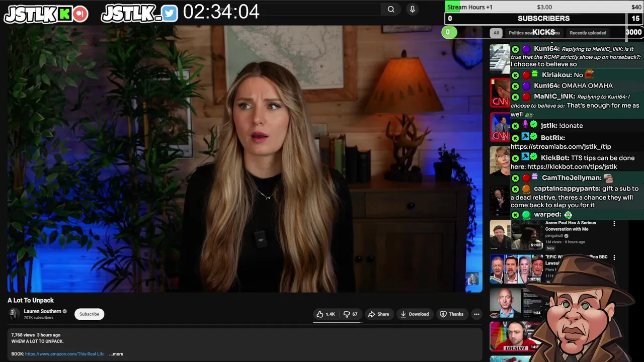Click the like/dislike ratio bar under likes

tap(337, 322)
